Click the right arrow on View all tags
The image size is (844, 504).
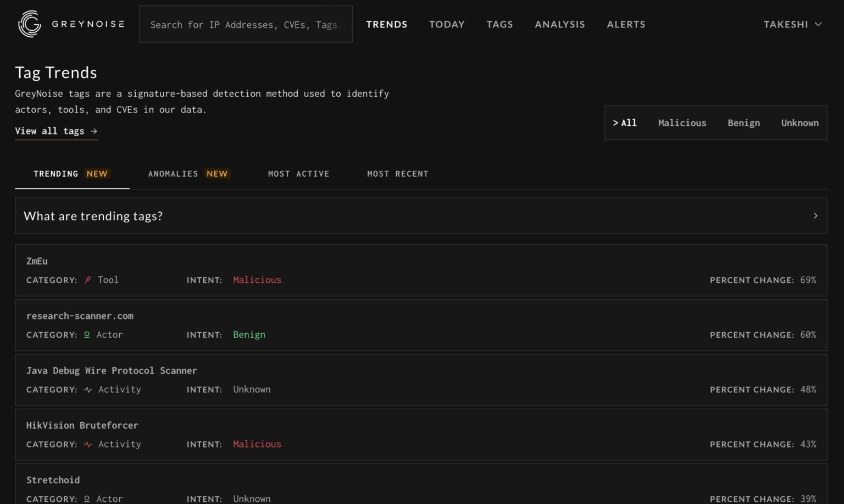point(93,131)
